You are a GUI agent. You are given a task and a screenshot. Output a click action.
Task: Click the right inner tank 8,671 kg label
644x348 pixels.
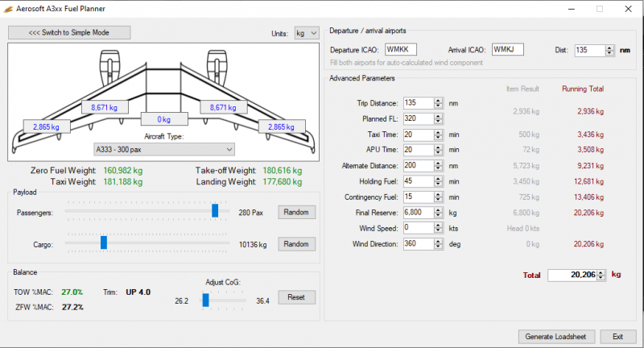[223, 107]
